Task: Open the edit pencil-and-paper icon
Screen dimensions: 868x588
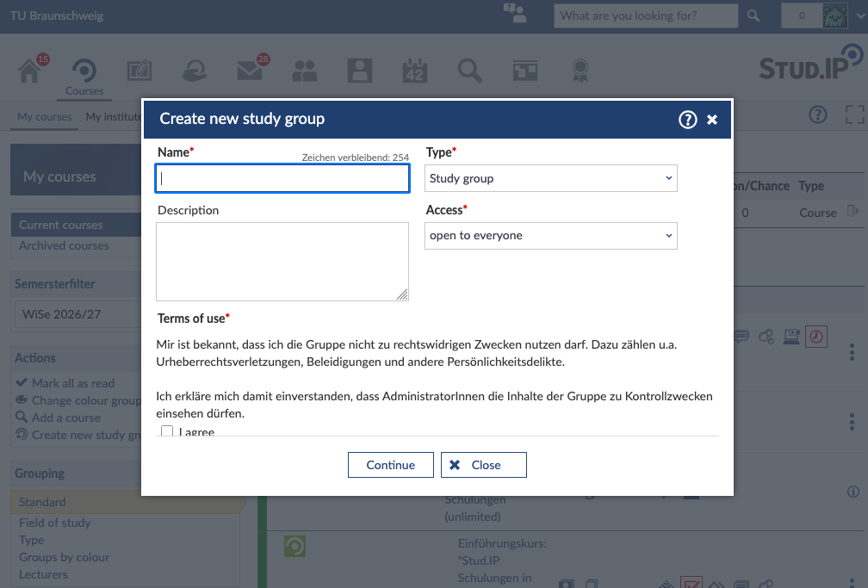Action: pyautogui.click(x=139, y=71)
